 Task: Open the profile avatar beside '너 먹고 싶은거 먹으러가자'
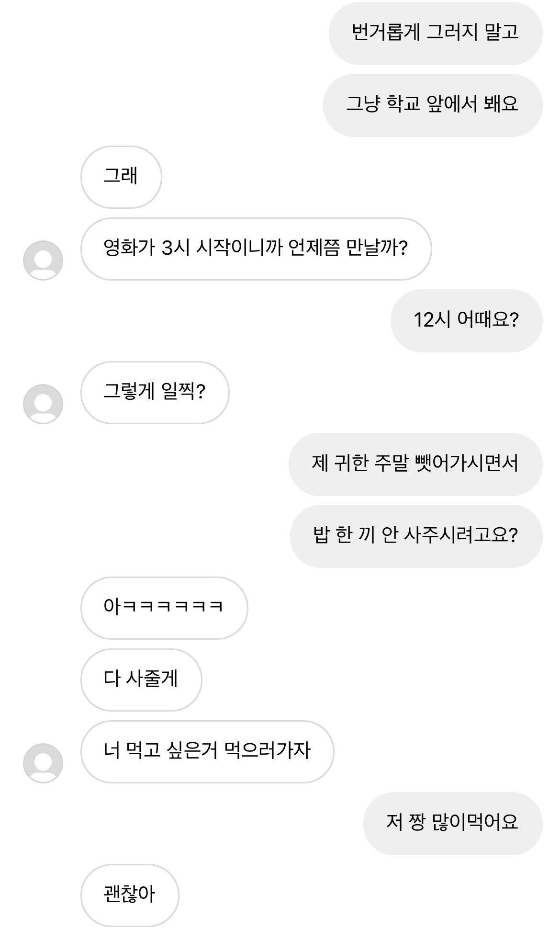[x=43, y=763]
